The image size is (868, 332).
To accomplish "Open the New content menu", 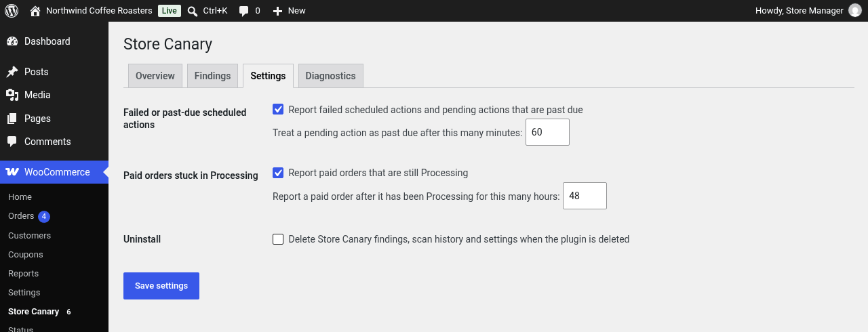I will tap(289, 11).
